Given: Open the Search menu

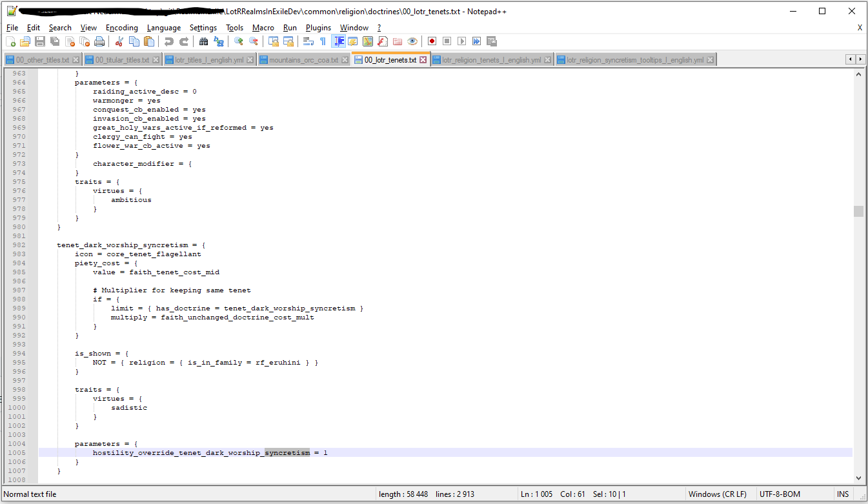Looking at the screenshot, I should [60, 28].
